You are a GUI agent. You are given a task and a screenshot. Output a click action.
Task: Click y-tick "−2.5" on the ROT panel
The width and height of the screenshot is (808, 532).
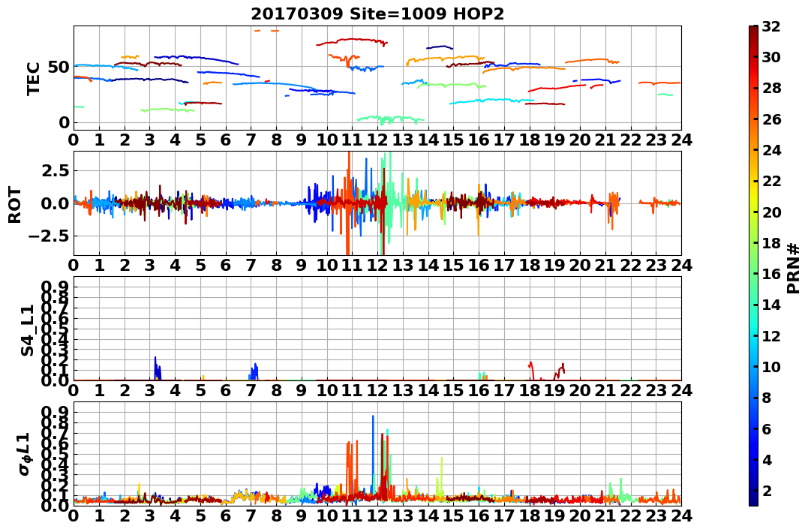[50, 236]
